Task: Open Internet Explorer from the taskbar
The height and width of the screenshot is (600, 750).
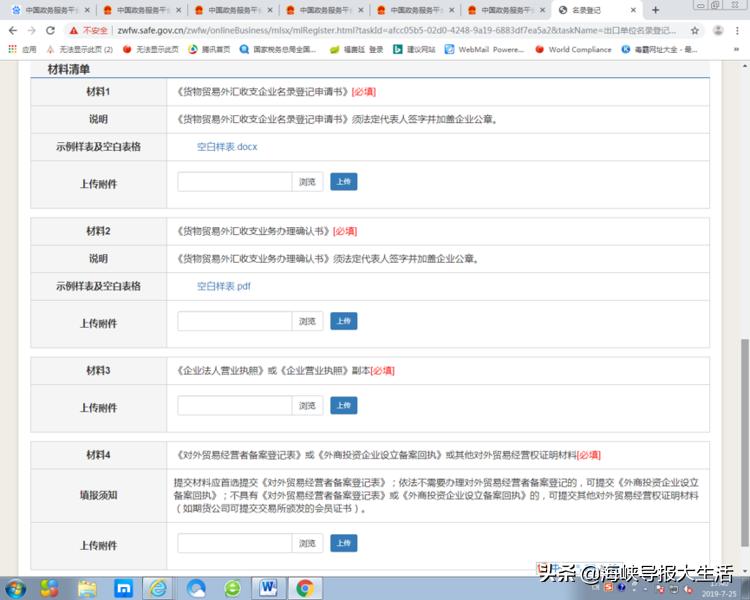Action: (158, 589)
